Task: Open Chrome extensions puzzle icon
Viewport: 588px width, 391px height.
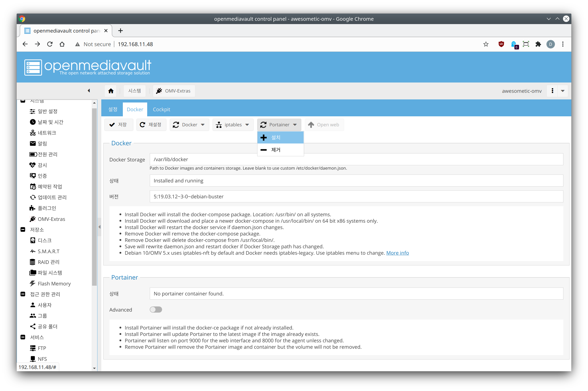Action: (x=538, y=44)
